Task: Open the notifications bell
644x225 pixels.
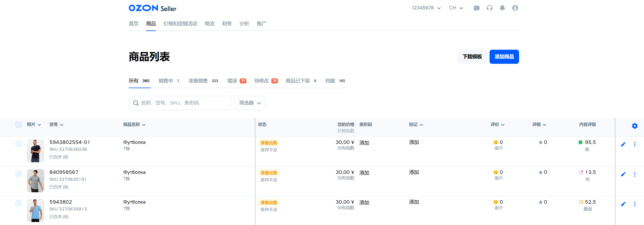Action: [502, 8]
